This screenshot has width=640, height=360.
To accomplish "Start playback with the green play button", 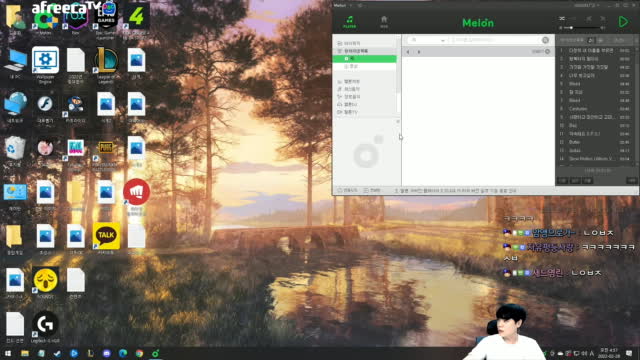I will click(x=623, y=22).
